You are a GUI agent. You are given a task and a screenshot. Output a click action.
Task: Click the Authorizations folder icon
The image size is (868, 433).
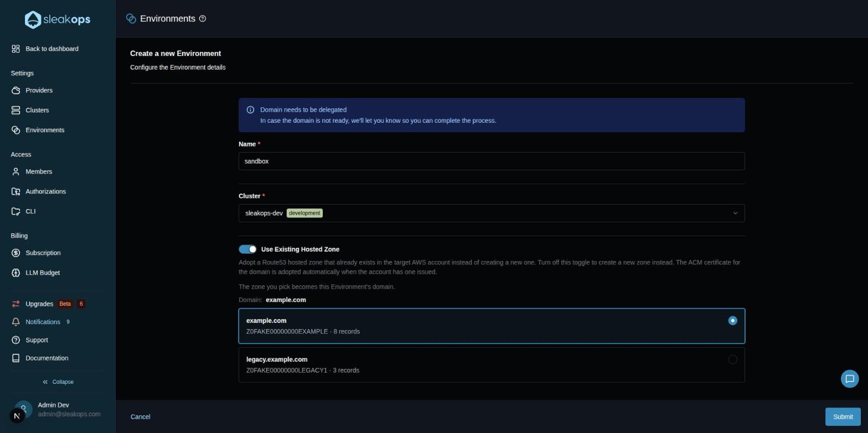pos(15,192)
